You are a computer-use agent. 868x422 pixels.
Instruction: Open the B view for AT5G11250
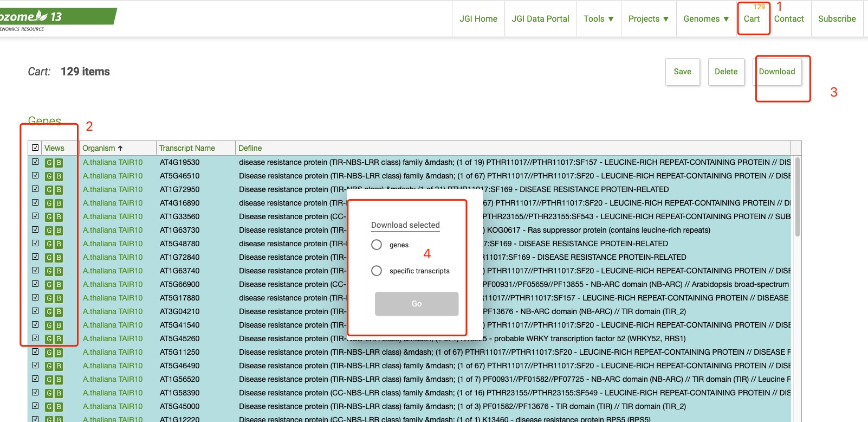pyautogui.click(x=59, y=353)
